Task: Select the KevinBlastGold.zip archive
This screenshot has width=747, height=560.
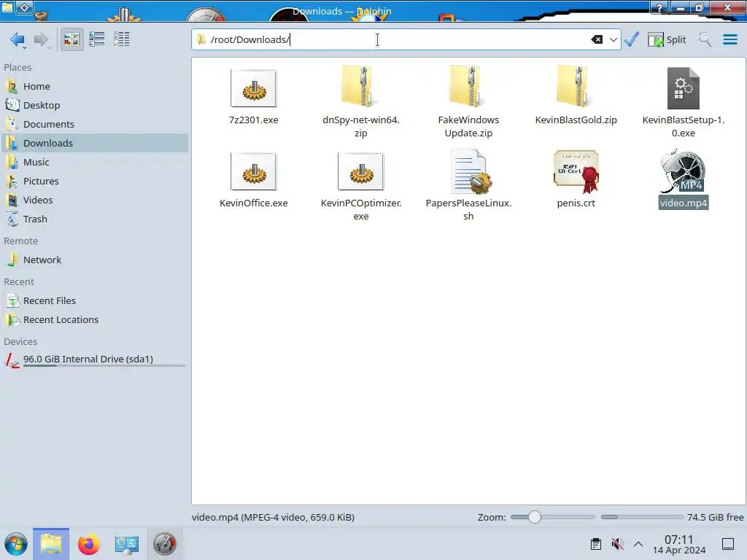Action: 576,87
